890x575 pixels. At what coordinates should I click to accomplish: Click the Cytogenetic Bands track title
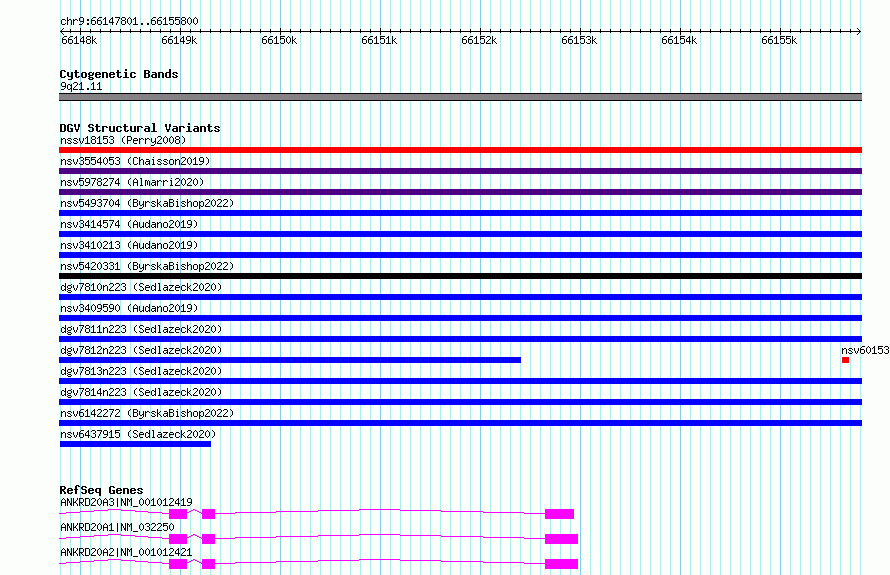click(x=119, y=74)
